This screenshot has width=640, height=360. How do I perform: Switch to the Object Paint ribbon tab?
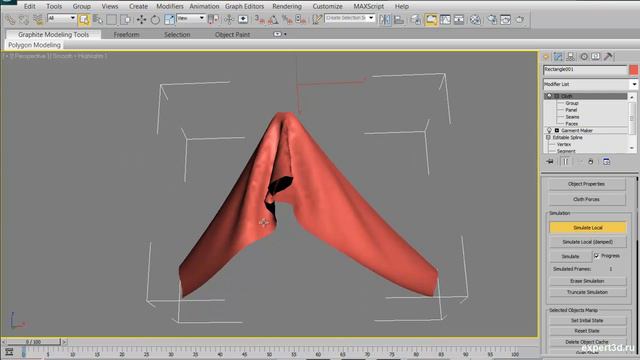(x=232, y=35)
